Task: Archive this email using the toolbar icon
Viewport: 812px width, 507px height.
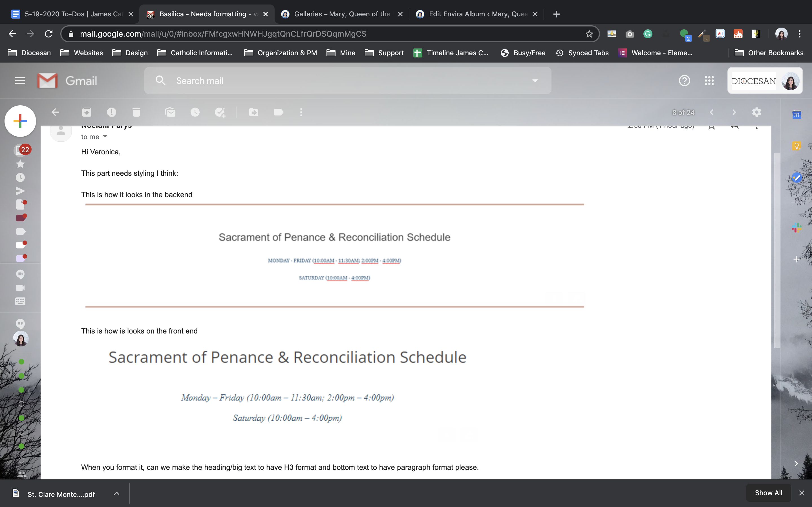Action: (x=87, y=112)
